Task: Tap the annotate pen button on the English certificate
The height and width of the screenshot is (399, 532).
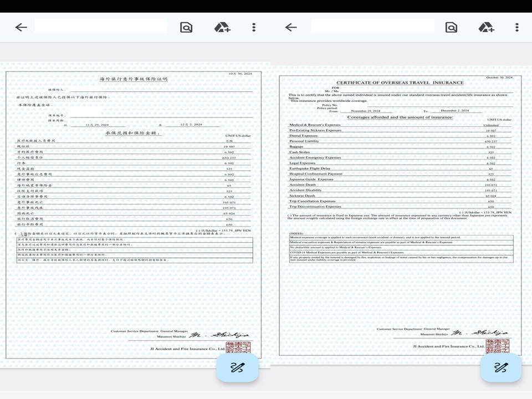Action: [501, 367]
